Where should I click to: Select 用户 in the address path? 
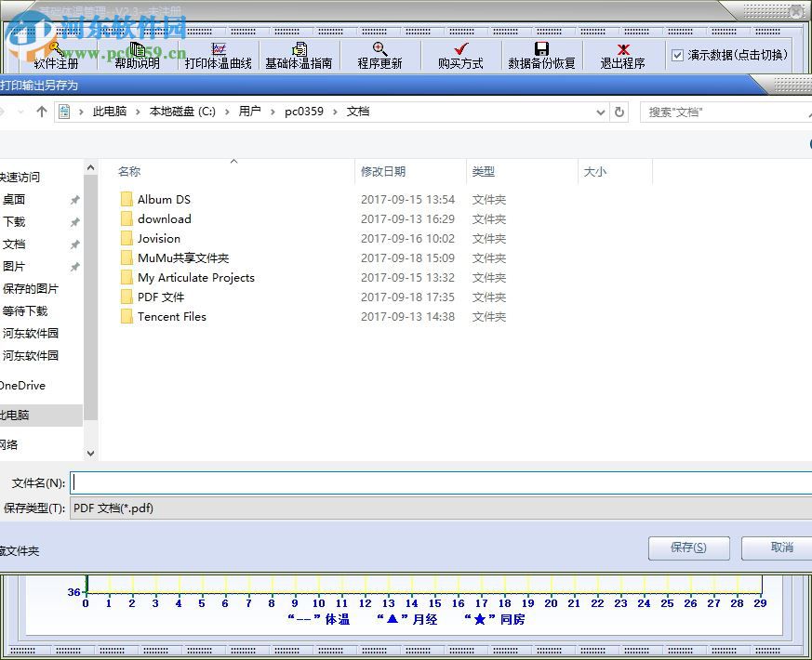tap(249, 112)
